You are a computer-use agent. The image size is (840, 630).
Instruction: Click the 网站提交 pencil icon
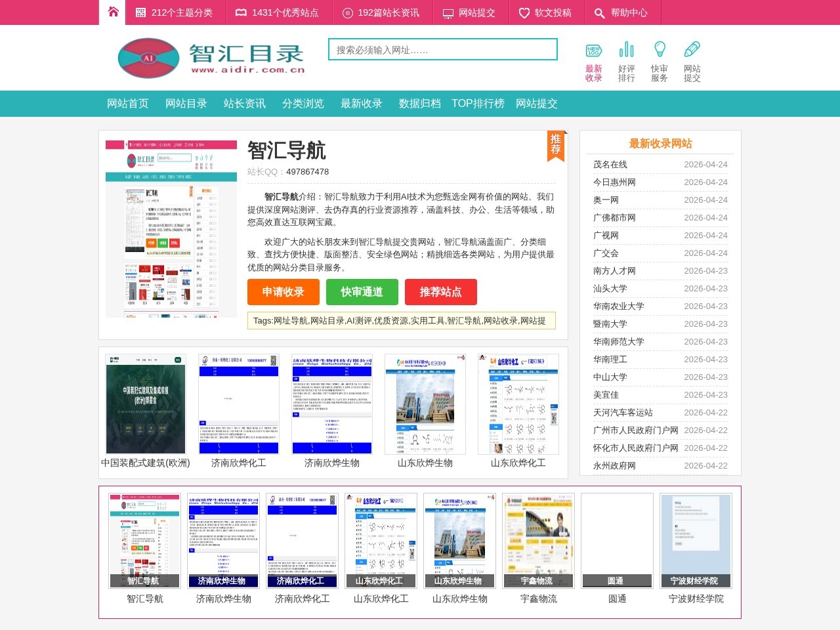coord(692,49)
